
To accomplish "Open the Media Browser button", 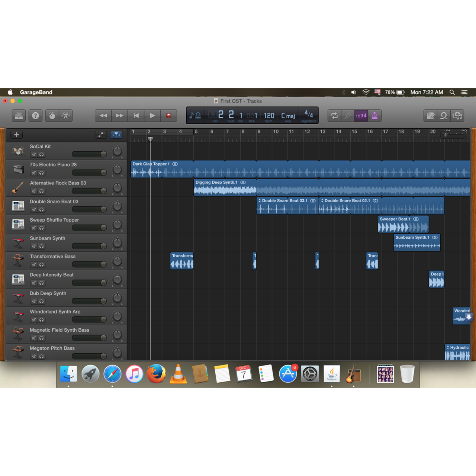I will [x=457, y=116].
